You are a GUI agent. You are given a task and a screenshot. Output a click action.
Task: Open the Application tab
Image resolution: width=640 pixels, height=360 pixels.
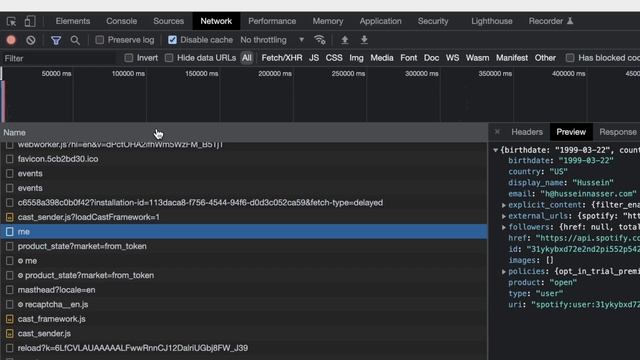[380, 21]
